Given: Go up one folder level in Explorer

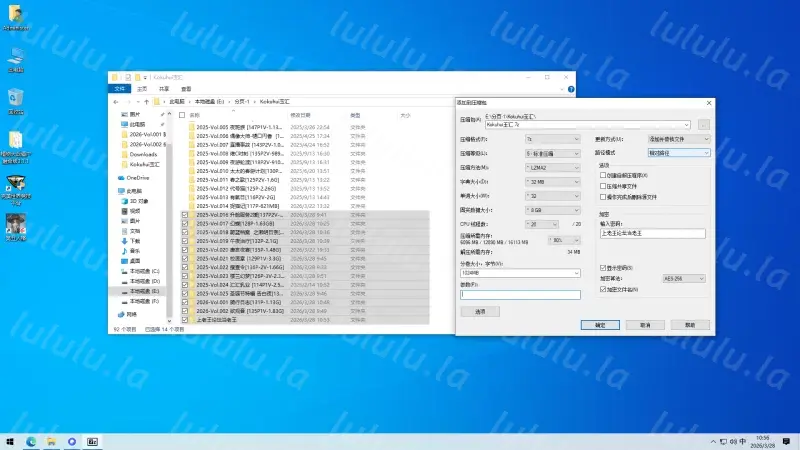Looking at the screenshot, I should point(146,102).
